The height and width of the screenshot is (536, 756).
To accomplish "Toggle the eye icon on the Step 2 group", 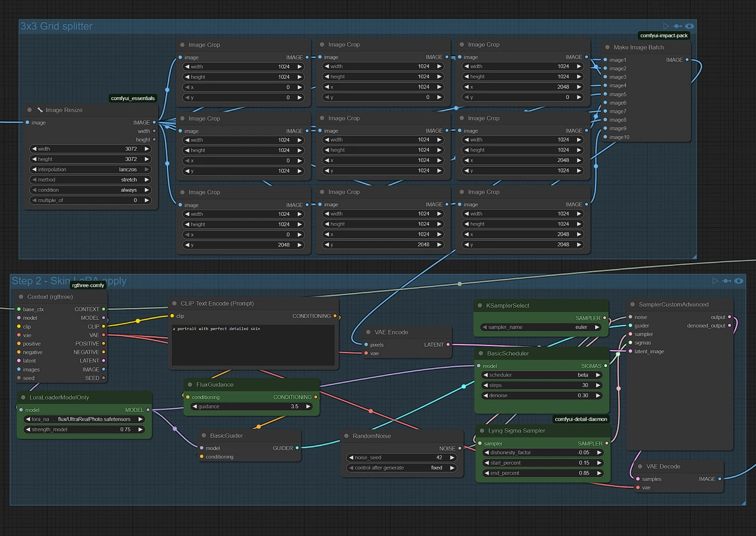I will [x=739, y=281].
